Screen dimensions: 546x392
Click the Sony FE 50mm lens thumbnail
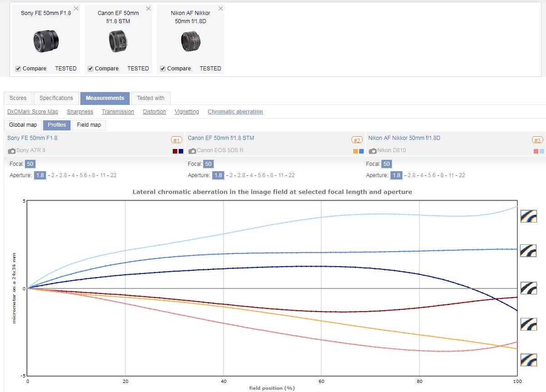coord(45,41)
